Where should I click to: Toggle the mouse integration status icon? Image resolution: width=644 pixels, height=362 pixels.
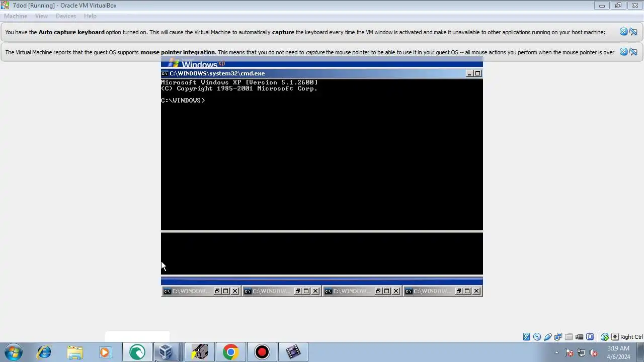604,337
